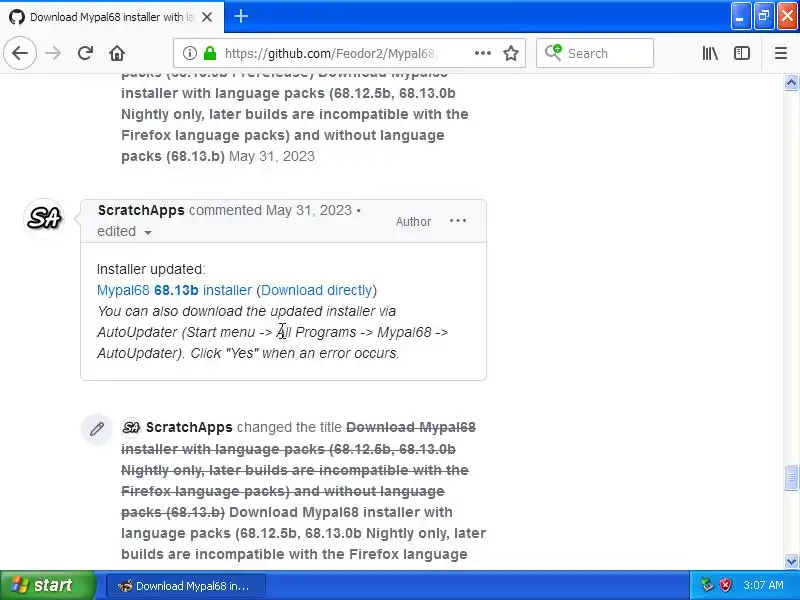The height and width of the screenshot is (600, 800).
Task: Bookmark this page with the star icon
Action: point(511,53)
